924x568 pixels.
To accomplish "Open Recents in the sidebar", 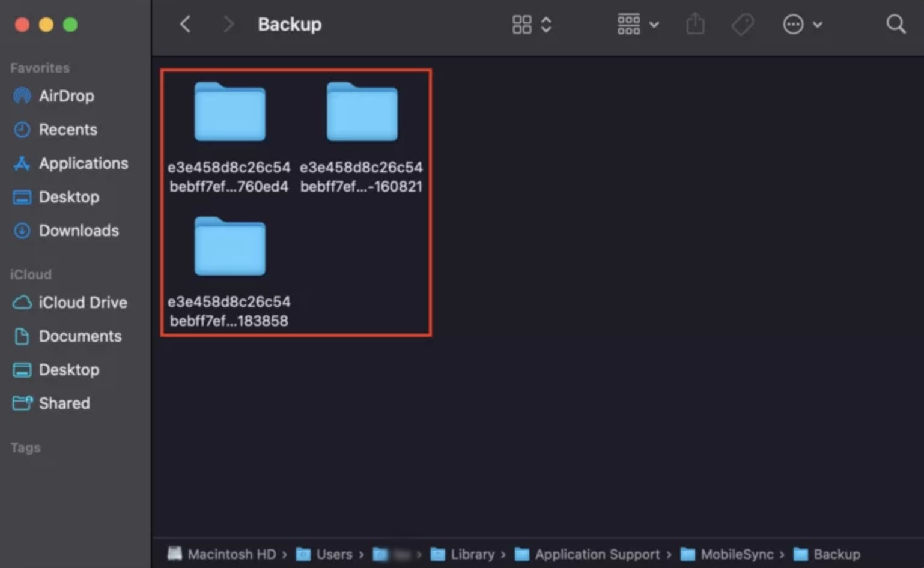I will [68, 129].
